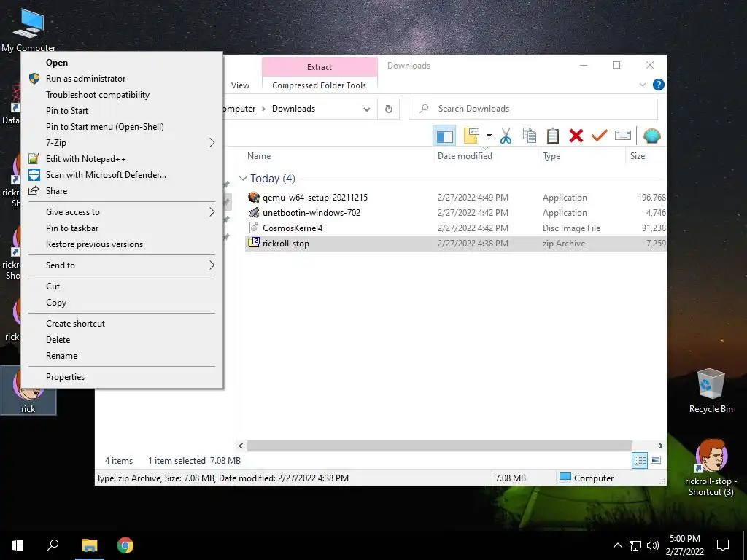Open the Windows Start button

coord(18,545)
